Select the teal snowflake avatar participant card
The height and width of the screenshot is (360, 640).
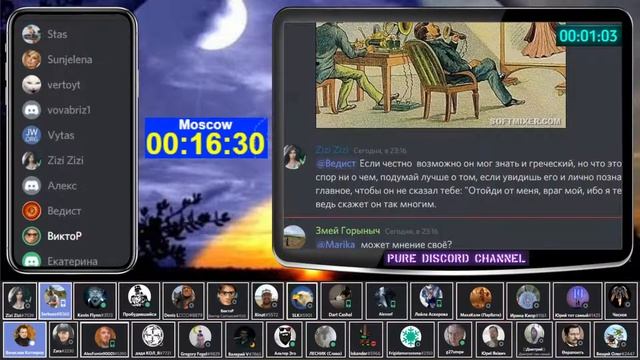(x=410, y=340)
